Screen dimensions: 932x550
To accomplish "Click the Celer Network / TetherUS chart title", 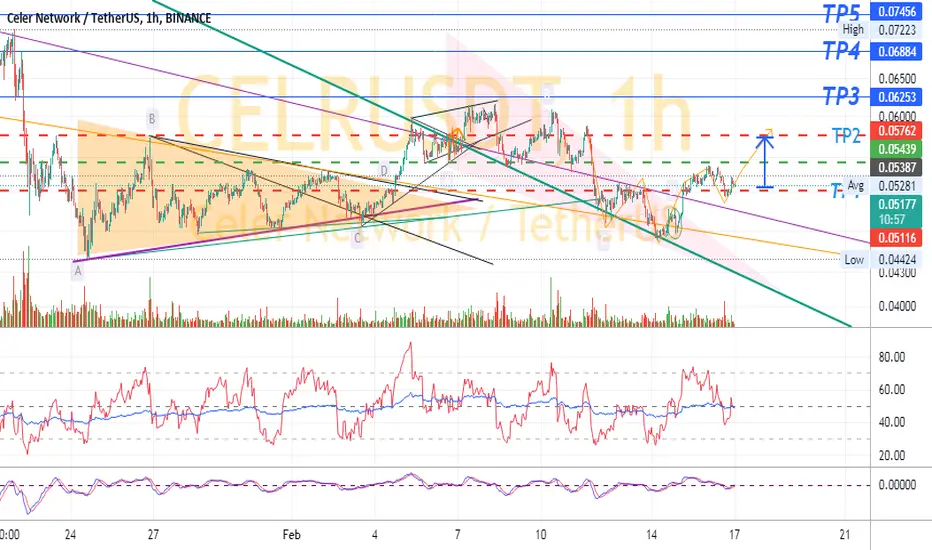I will [109, 18].
